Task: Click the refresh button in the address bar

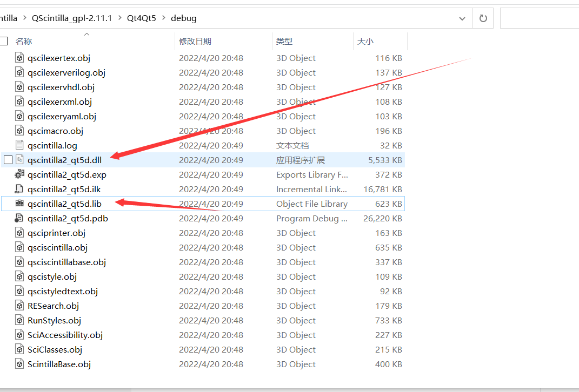Action: [483, 18]
